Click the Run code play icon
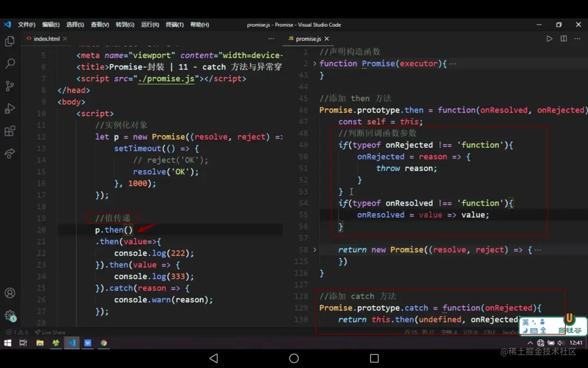This screenshot has width=588, height=368. point(549,38)
